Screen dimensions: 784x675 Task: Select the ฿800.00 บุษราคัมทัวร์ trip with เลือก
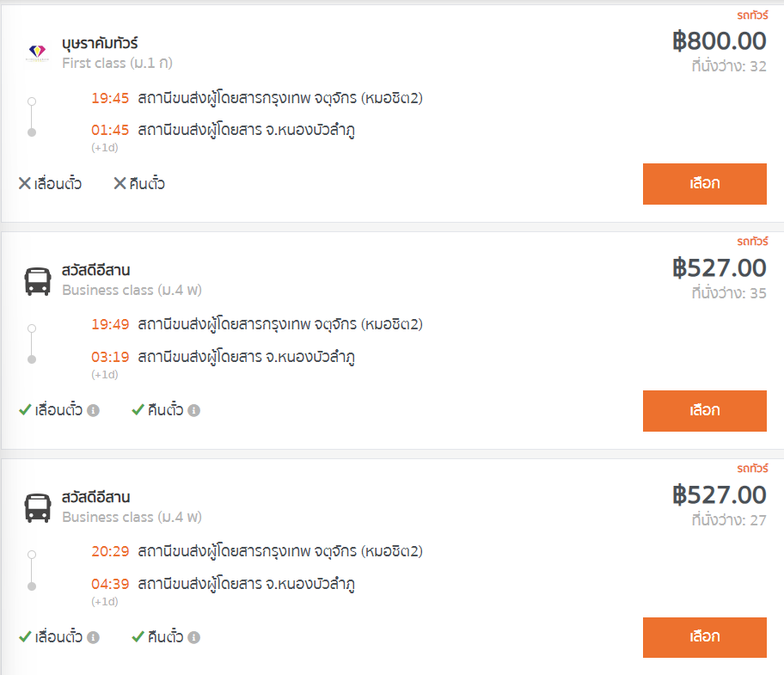point(705,184)
